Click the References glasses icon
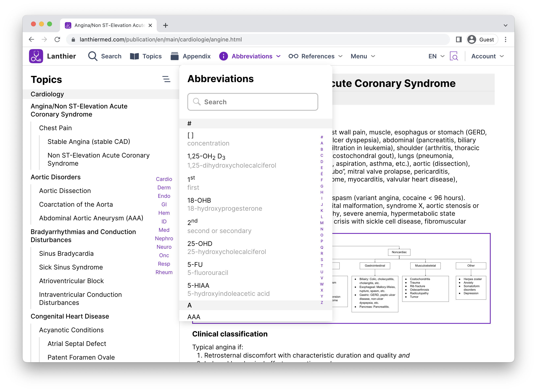Image resolution: width=537 pixels, height=392 pixels. pyautogui.click(x=293, y=56)
